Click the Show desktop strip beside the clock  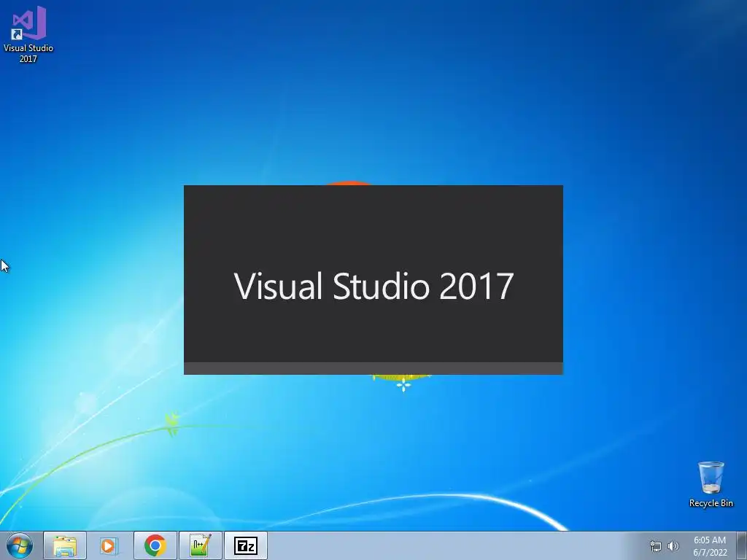click(x=742, y=545)
